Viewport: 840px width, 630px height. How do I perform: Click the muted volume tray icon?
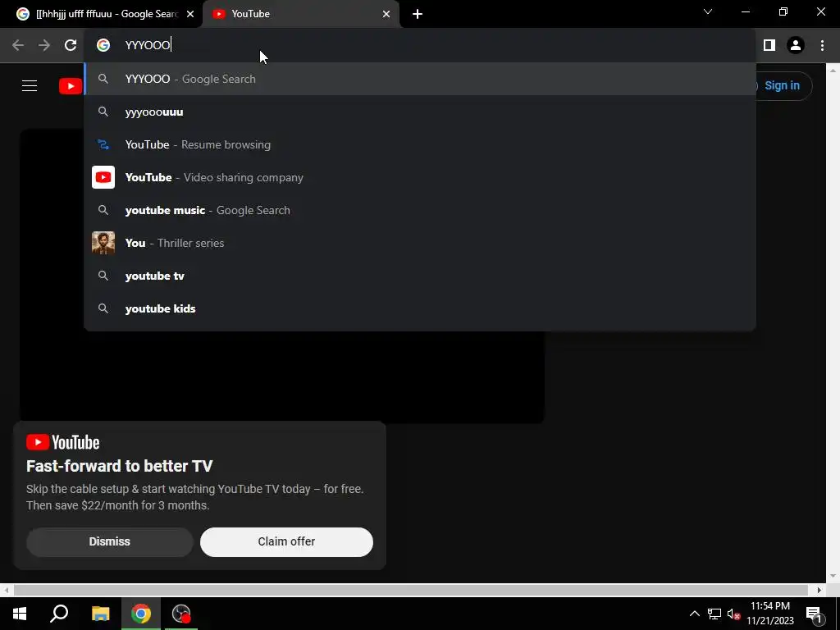point(733,614)
